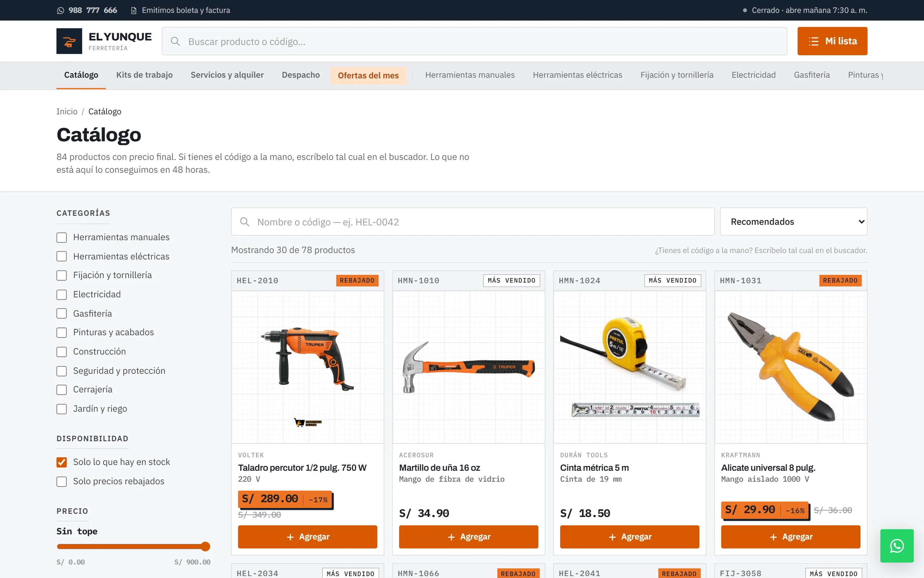Click the crossed-out price S/ 349.00

coord(259,515)
